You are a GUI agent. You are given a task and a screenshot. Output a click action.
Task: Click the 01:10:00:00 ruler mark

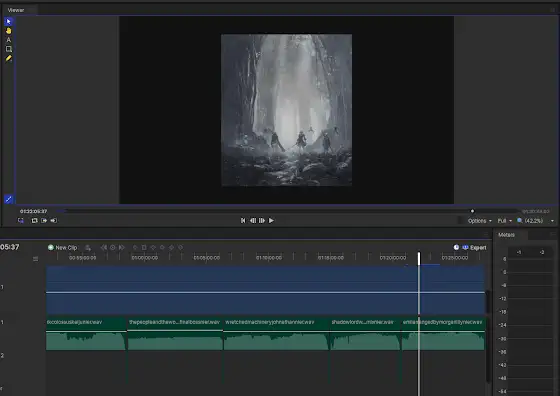pyautogui.click(x=269, y=257)
